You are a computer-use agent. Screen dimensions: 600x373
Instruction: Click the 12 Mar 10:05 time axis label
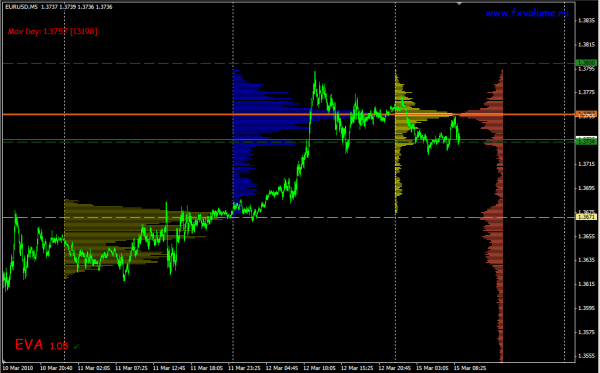click(319, 368)
